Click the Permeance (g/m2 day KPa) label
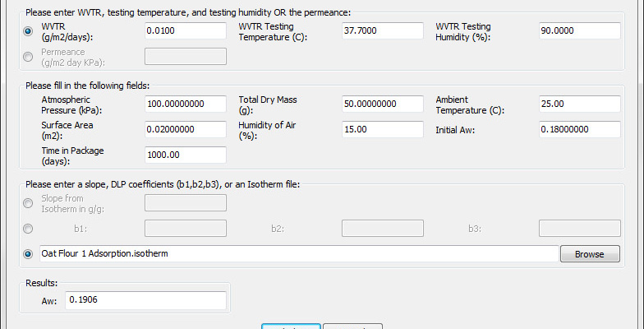The width and height of the screenshot is (644, 329). [x=73, y=58]
